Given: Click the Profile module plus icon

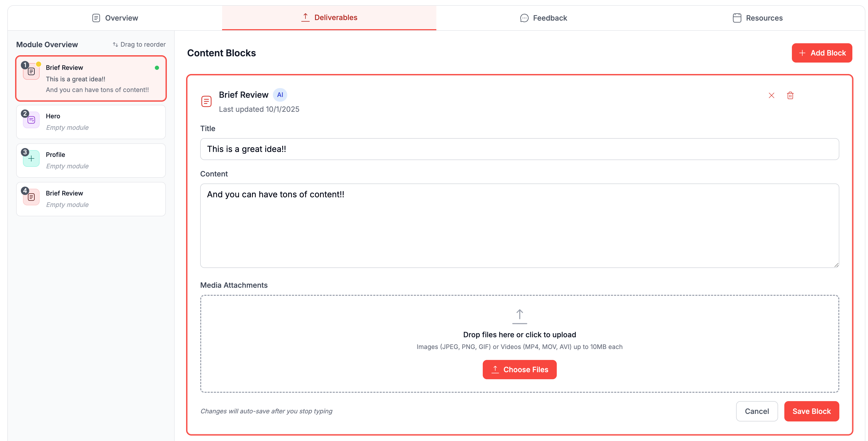Looking at the screenshot, I should (x=31, y=159).
